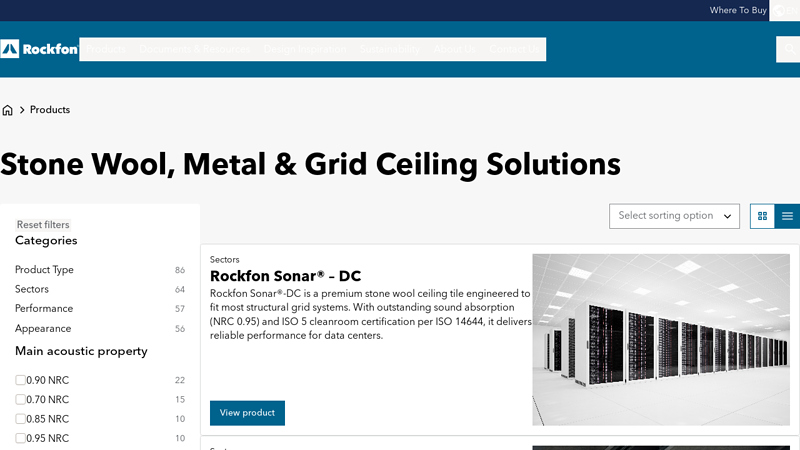The height and width of the screenshot is (450, 800).
Task: Open Sustainability menu
Action: tap(390, 49)
